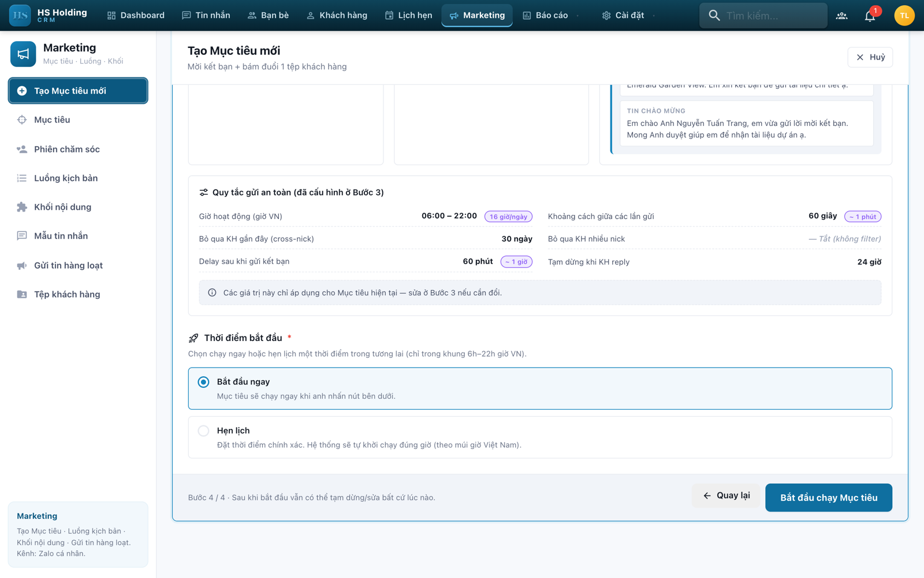
Task: Click the Mẫu tin nhắn chat icon
Action: (22, 236)
